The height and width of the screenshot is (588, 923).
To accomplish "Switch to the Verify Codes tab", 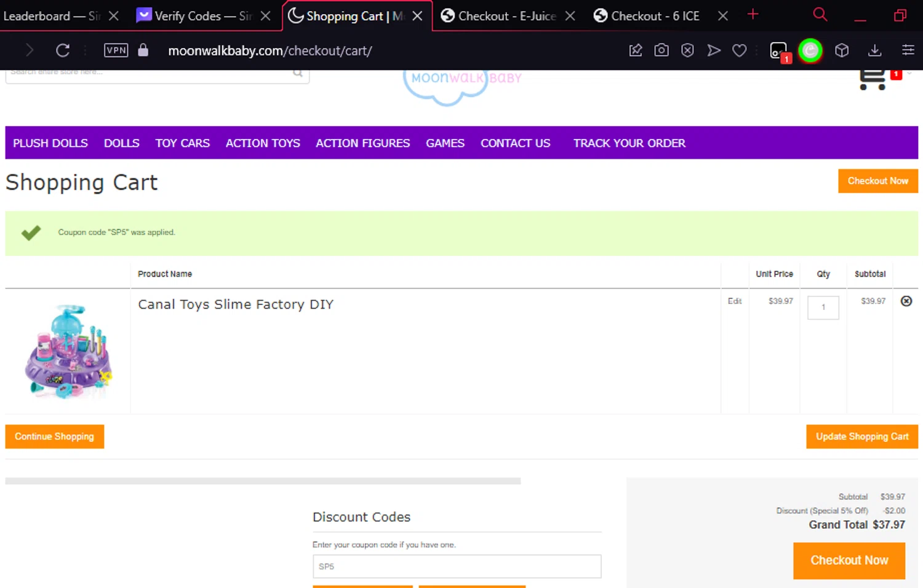I will (194, 16).
